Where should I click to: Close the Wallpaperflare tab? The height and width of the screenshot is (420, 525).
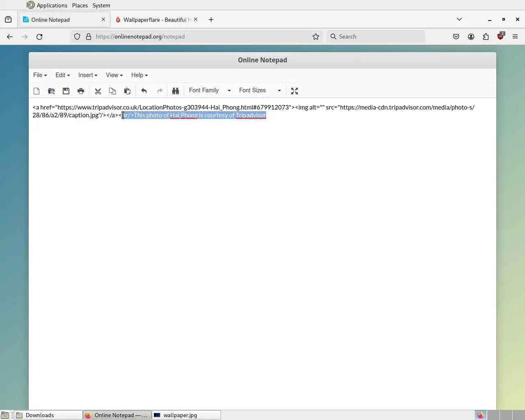(196, 19)
